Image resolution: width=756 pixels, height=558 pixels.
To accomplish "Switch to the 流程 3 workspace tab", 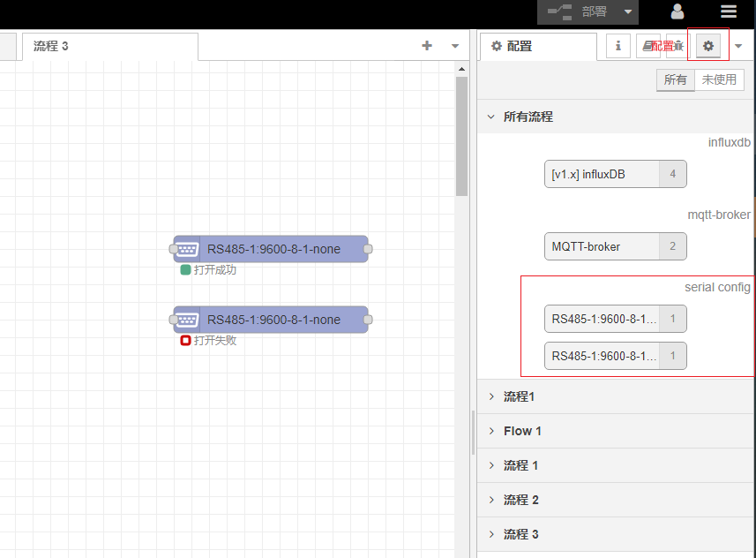I will [51, 46].
